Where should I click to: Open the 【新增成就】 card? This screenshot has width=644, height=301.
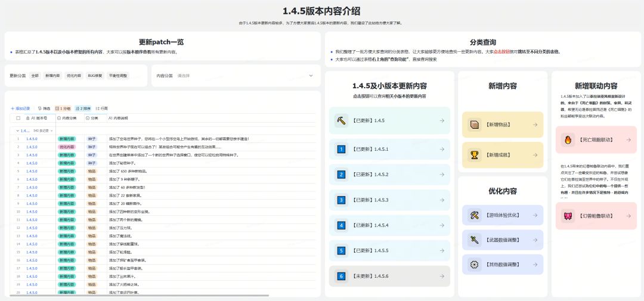pyautogui.click(x=503, y=155)
